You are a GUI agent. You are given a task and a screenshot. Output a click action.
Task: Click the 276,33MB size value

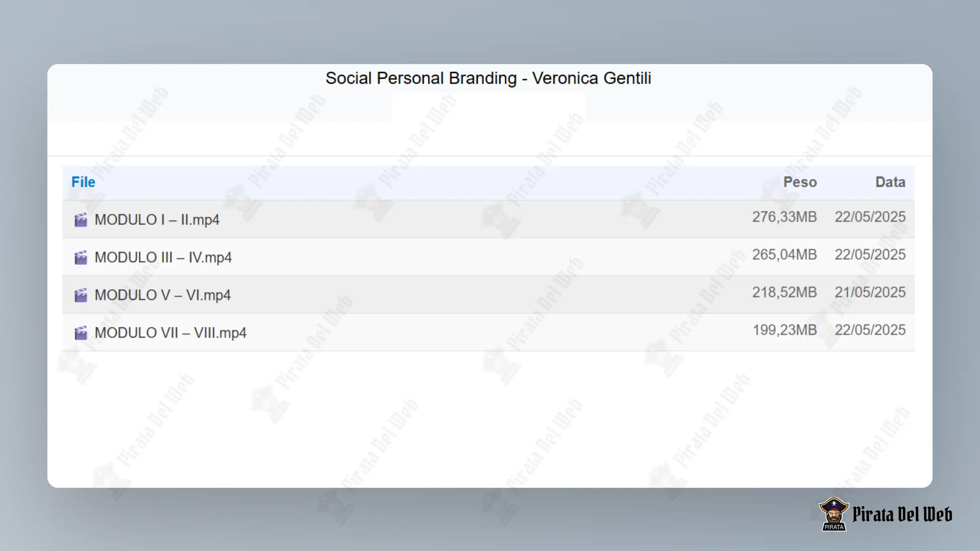784,217
